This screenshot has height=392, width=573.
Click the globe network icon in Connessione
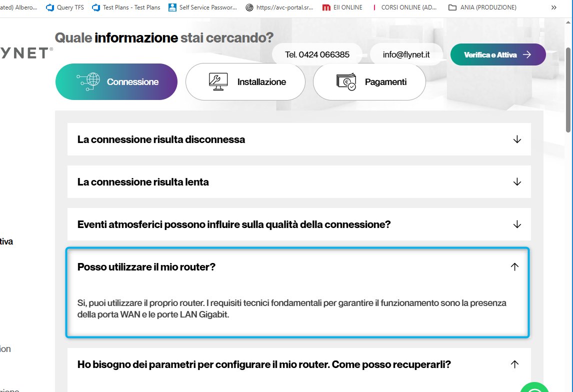point(88,81)
